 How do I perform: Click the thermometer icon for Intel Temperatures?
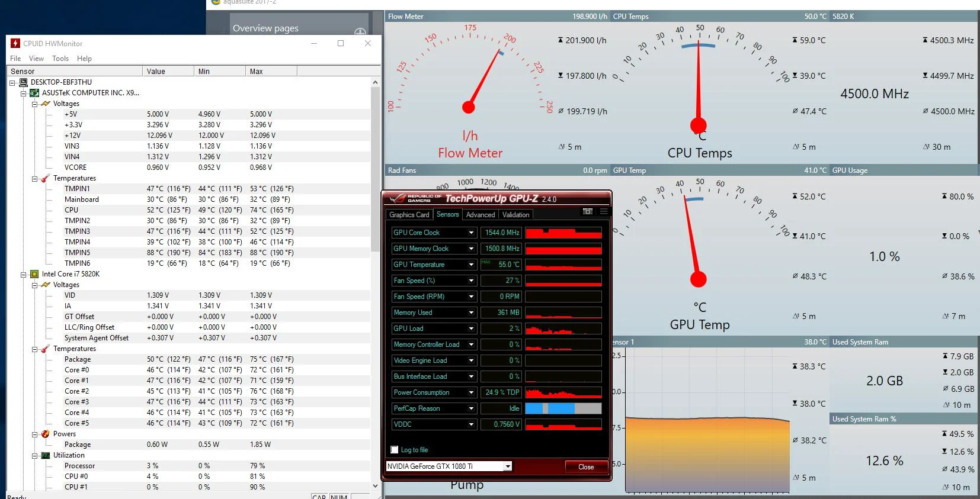point(46,349)
